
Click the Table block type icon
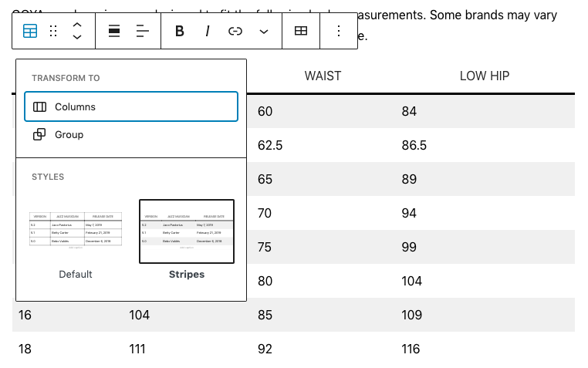30,31
